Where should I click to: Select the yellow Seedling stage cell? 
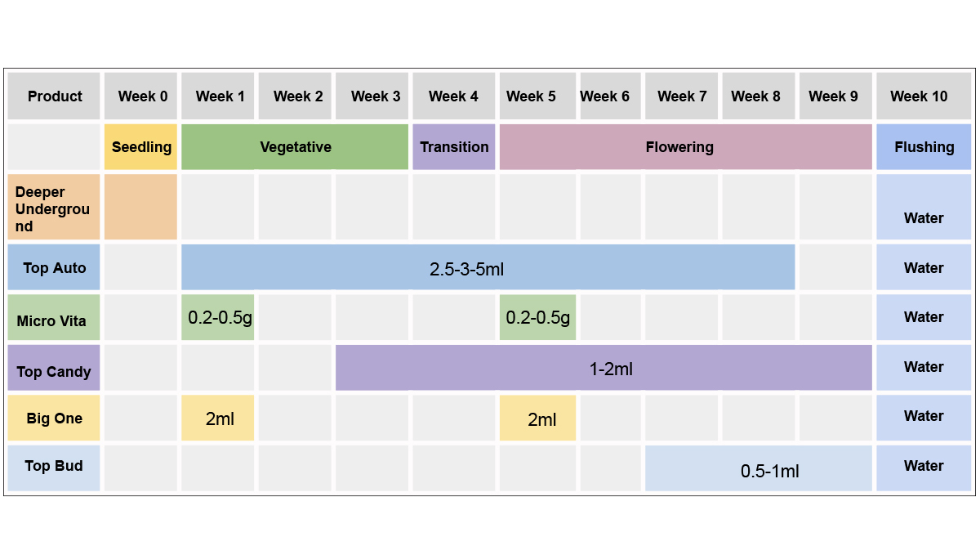point(141,147)
